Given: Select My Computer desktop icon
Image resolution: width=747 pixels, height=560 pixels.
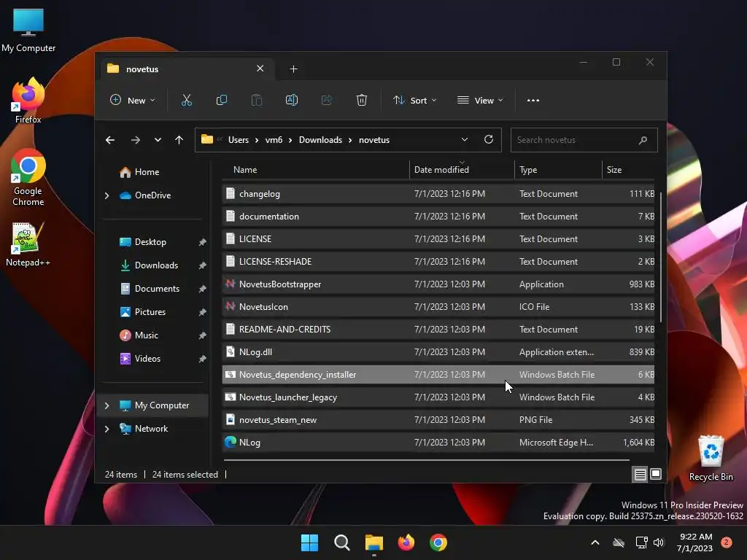Looking at the screenshot, I should [x=28, y=31].
